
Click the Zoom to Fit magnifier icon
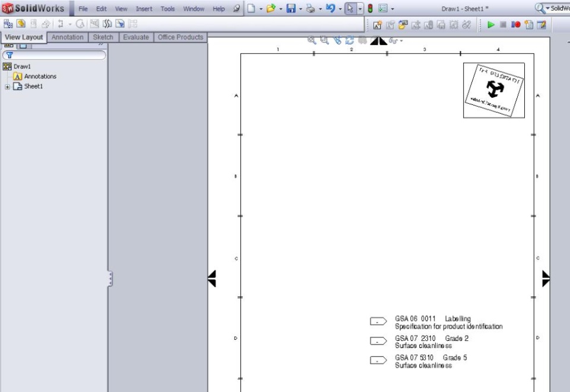click(312, 40)
